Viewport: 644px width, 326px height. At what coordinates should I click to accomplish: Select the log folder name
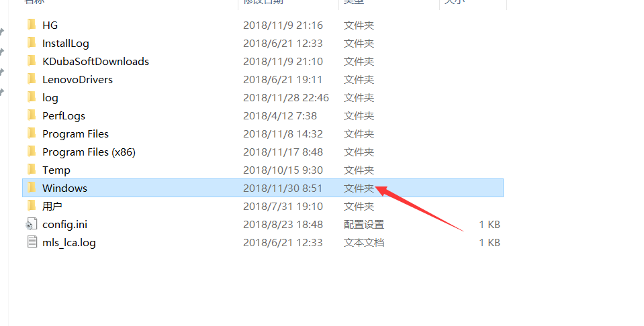tap(50, 98)
